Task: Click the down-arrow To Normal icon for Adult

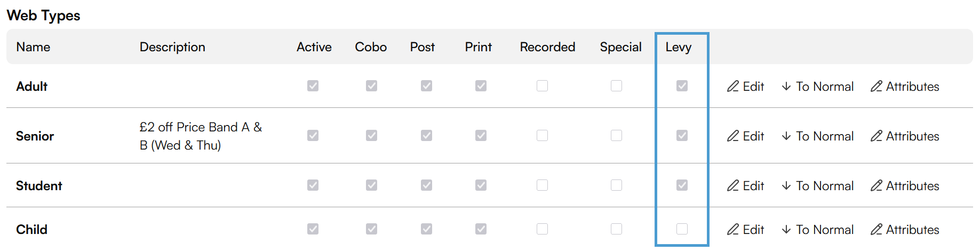Action: [x=786, y=86]
